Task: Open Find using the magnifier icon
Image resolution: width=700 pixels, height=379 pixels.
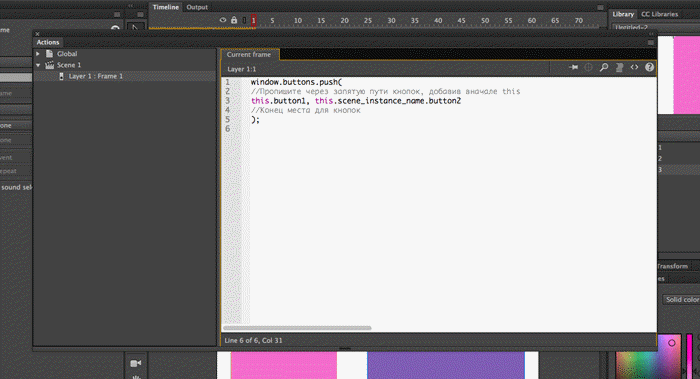Action: (604, 67)
